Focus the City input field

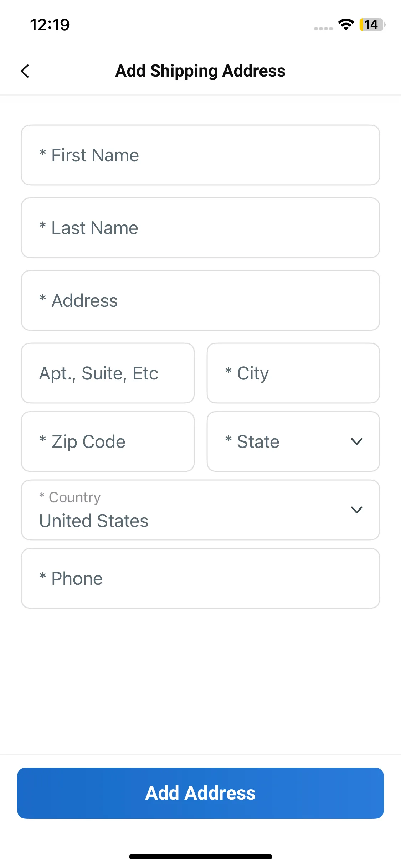click(293, 373)
